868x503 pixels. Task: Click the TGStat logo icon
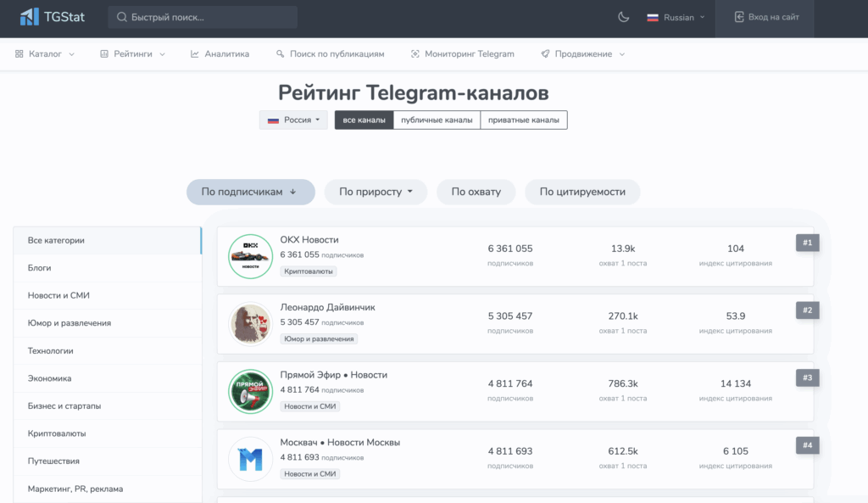(x=30, y=17)
